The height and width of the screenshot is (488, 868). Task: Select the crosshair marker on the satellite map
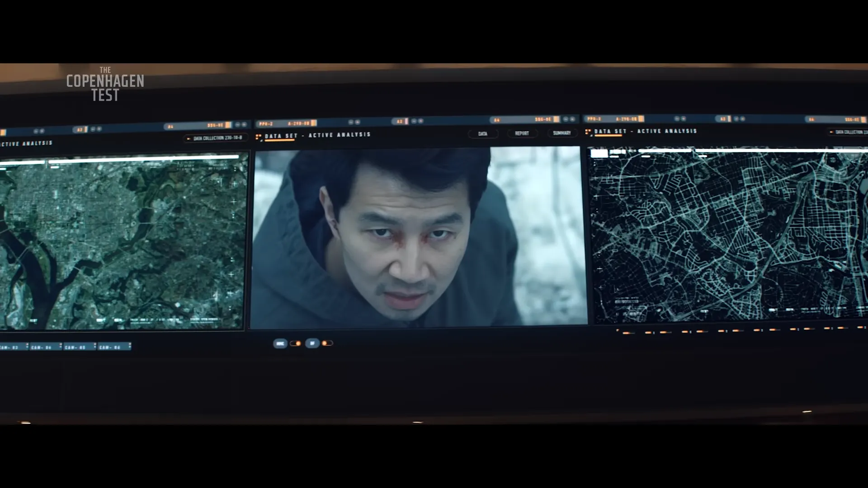pos(234,201)
